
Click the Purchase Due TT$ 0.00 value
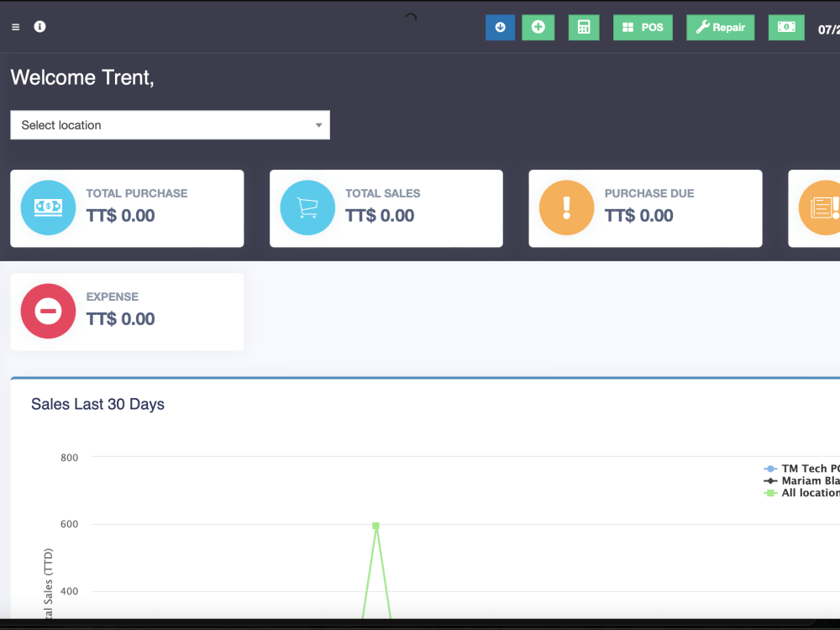click(638, 215)
